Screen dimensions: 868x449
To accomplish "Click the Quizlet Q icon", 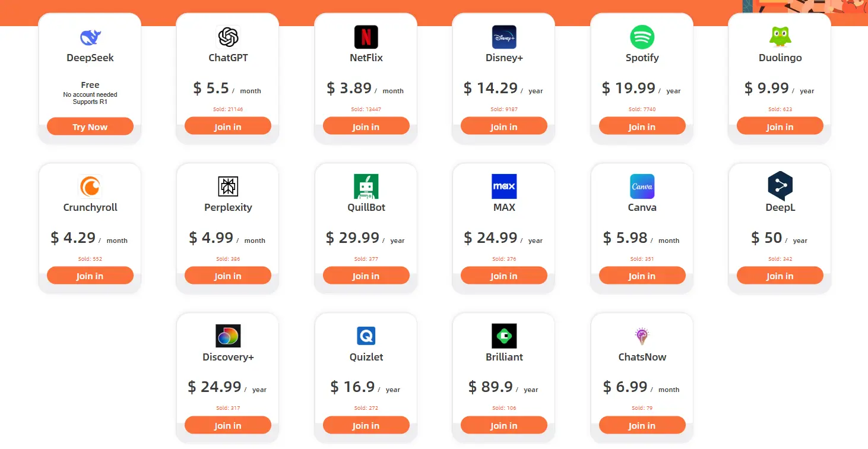I will (x=366, y=336).
